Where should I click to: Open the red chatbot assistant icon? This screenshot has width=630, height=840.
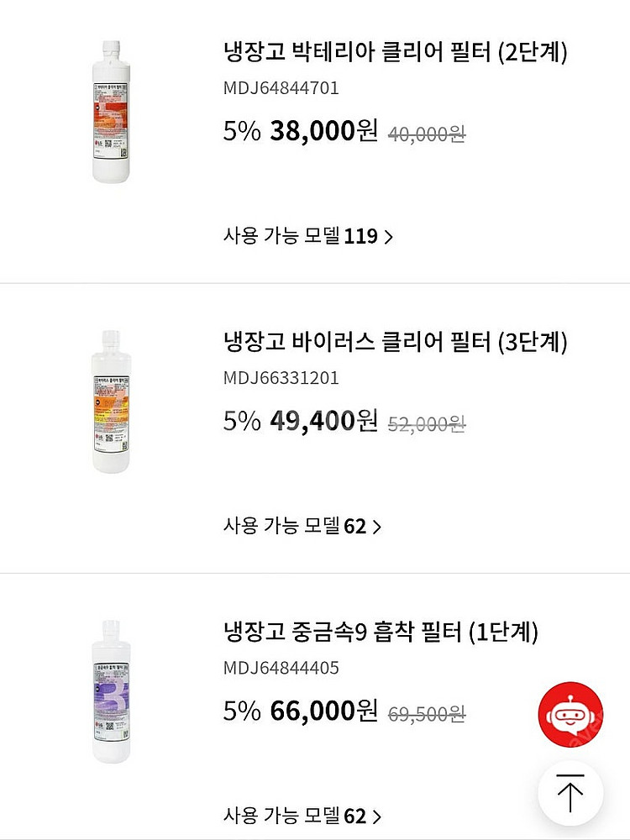coord(570,715)
